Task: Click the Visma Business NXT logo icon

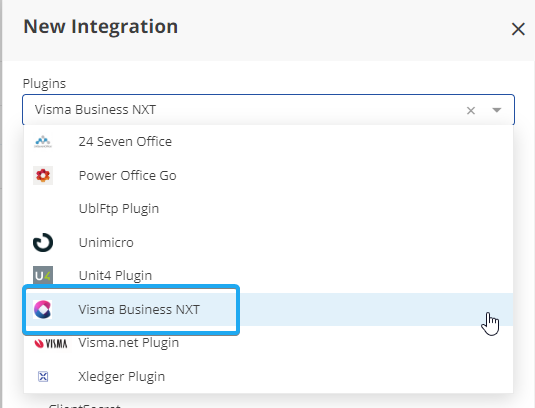Action: click(43, 309)
